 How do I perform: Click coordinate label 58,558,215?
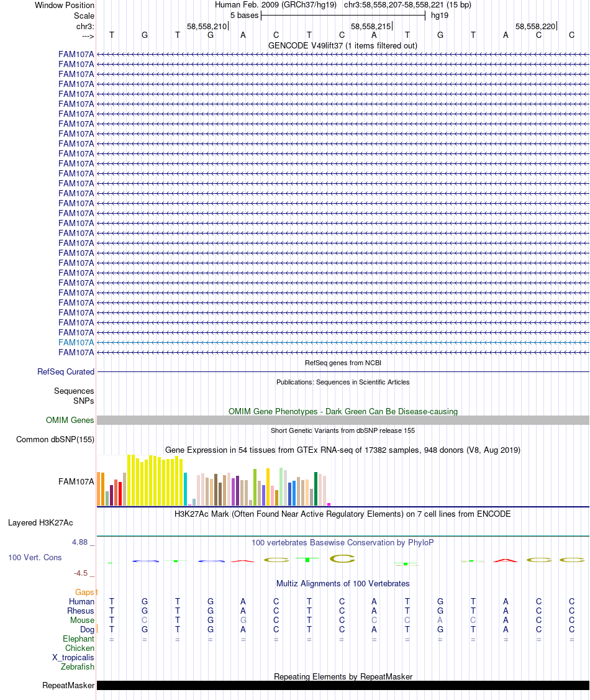click(370, 26)
